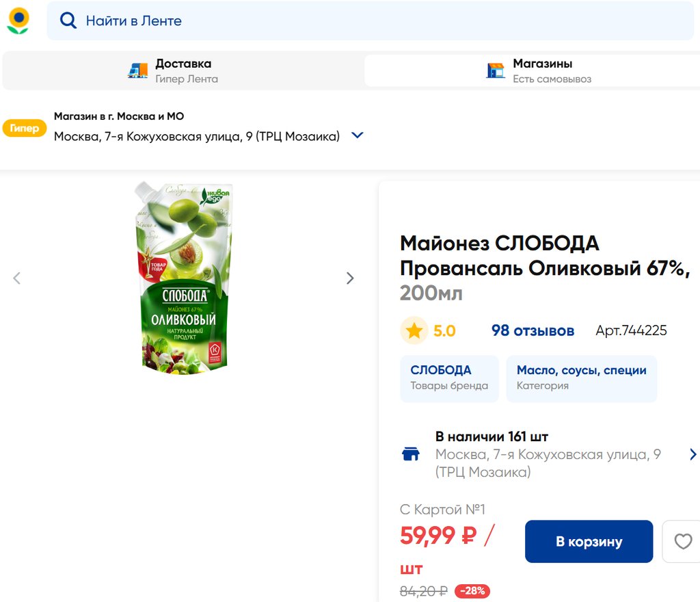The image size is (700, 602).
Task: Show previous product image
Action: (x=17, y=278)
